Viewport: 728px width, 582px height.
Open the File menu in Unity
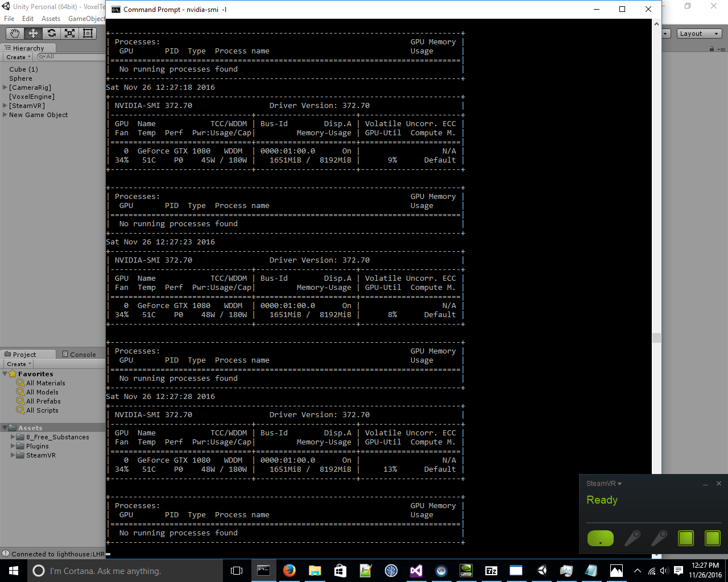9,19
